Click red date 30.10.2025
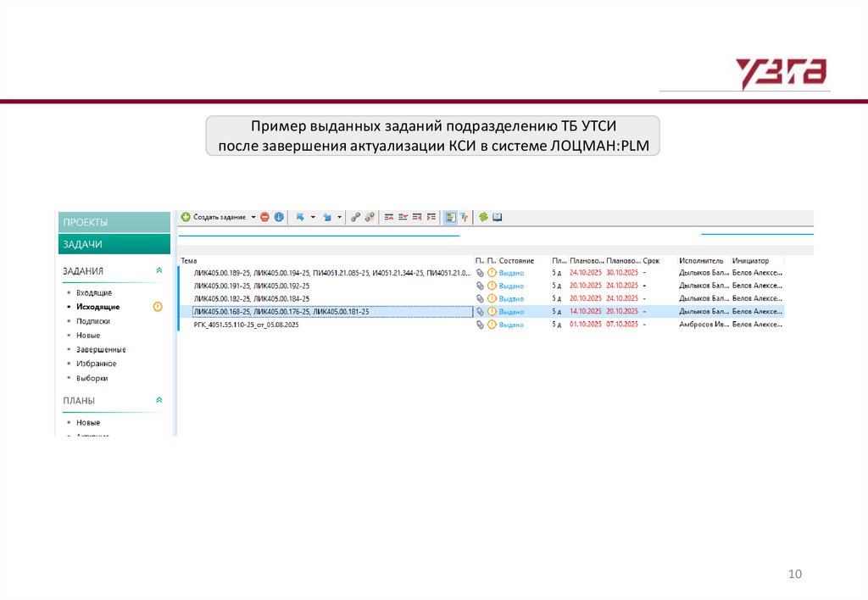This screenshot has height=600, width=868. pos(622,272)
